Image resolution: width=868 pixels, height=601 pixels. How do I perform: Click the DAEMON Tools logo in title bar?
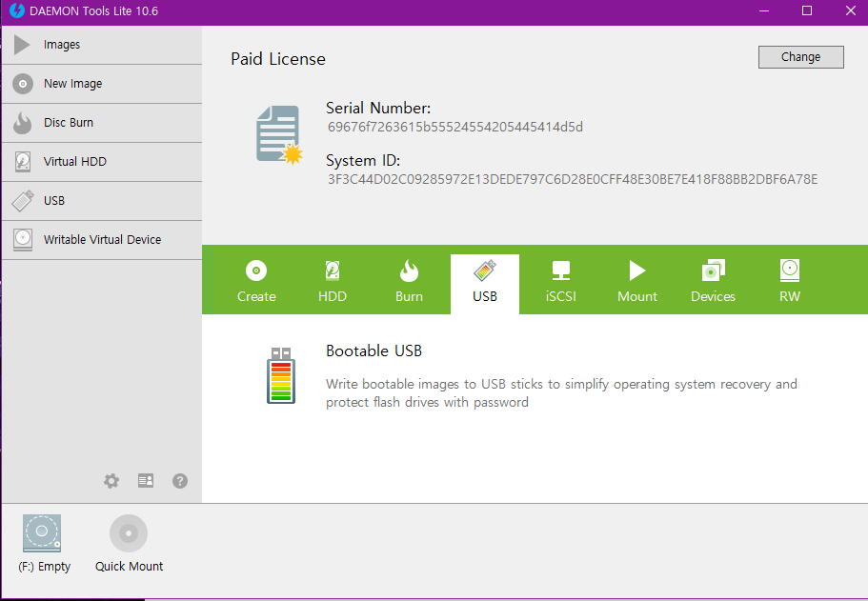[x=17, y=10]
